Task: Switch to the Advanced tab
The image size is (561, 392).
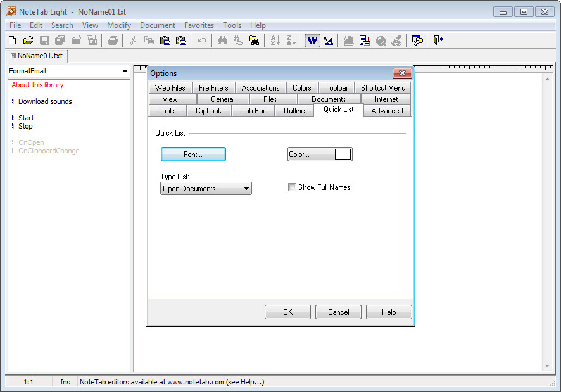Action: tap(387, 111)
